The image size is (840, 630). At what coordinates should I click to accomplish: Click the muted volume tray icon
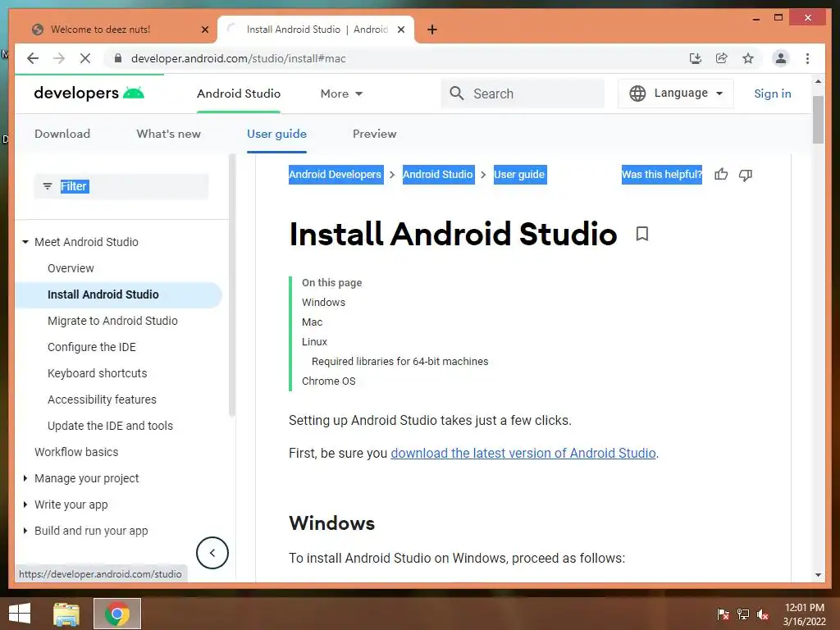763,614
